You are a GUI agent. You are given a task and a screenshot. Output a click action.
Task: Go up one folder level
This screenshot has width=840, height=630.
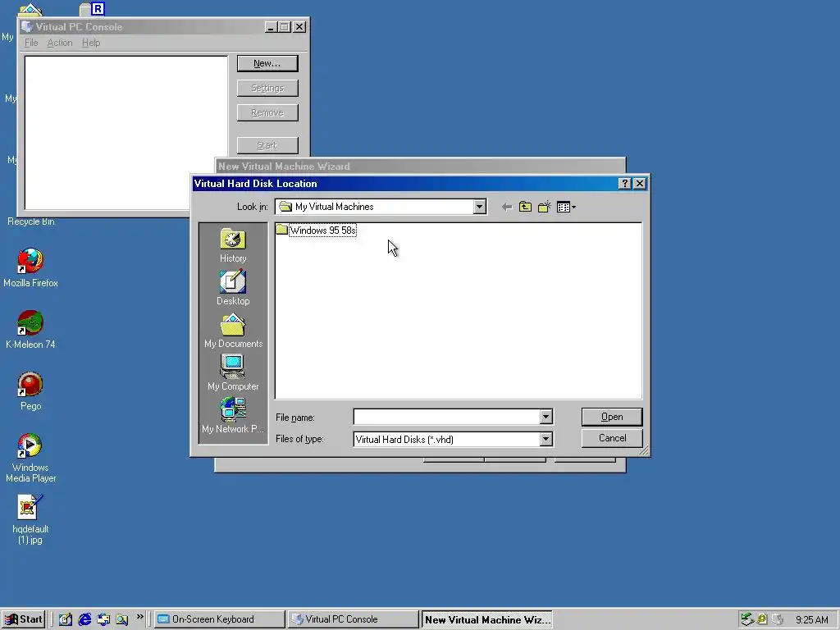pos(525,207)
